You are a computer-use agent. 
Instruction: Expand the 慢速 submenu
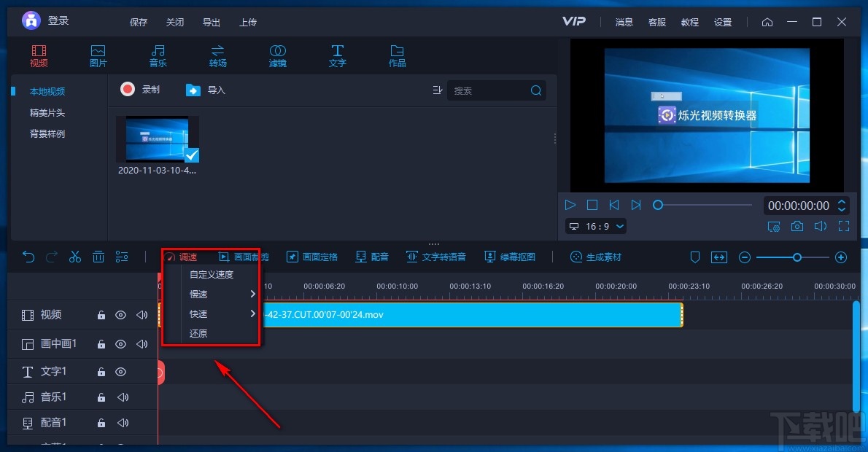pos(220,295)
